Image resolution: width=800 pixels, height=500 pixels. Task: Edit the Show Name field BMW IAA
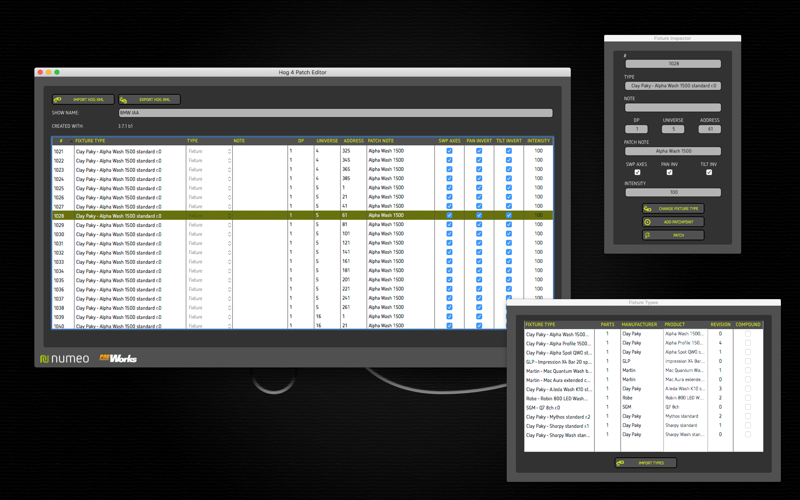pyautogui.click(x=335, y=113)
